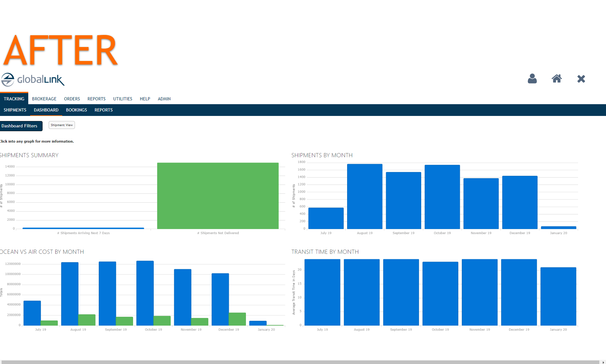Image resolution: width=606 pixels, height=364 pixels.
Task: Open the Brokerage menu
Action: coord(44,99)
